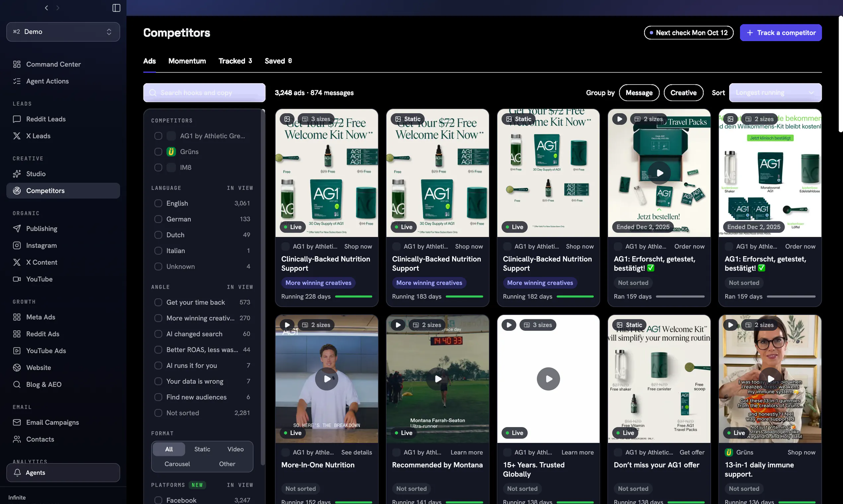Open Blog & AEO page
Viewport: 843px width, 504px height.
click(63, 384)
